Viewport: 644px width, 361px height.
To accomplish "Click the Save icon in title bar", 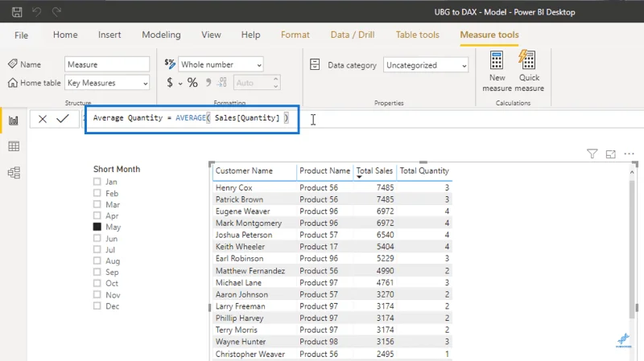I will click(17, 12).
